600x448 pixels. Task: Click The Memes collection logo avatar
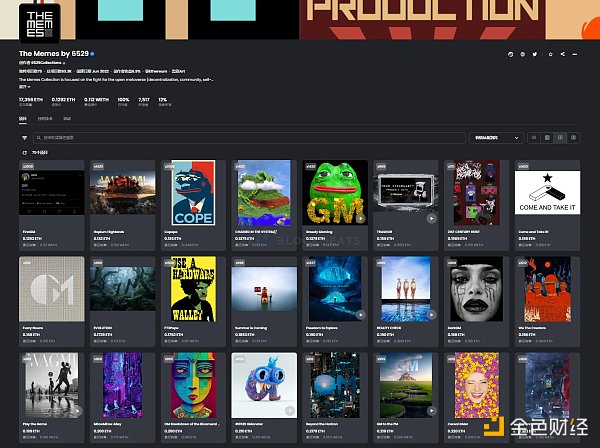point(39,22)
